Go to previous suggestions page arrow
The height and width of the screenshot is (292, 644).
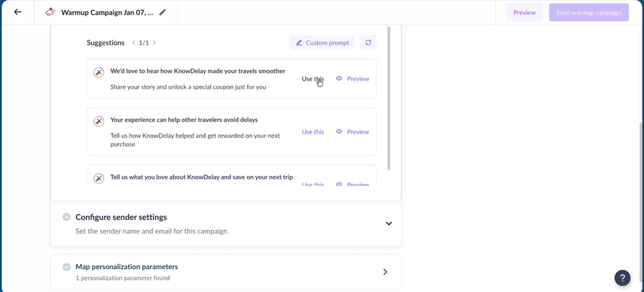133,42
